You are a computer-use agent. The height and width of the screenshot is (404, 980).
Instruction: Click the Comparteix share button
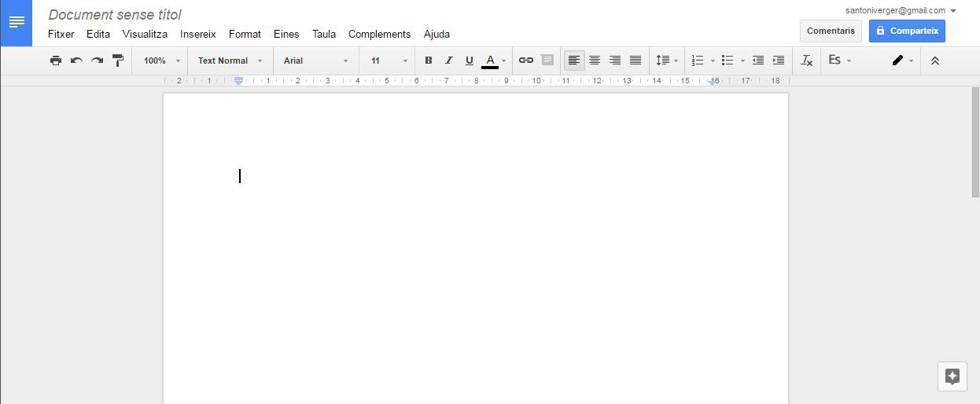coord(907,31)
